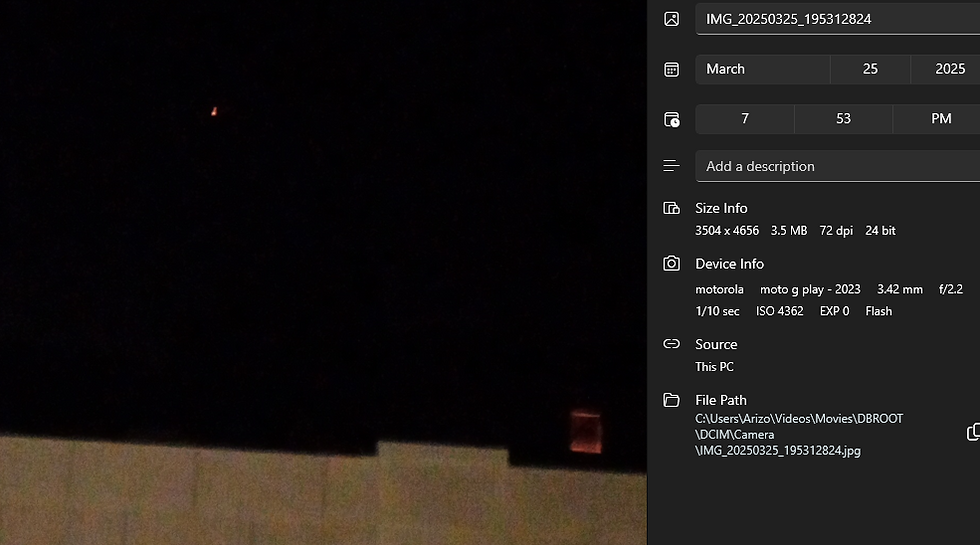
Task: Click the Add a description field
Action: tap(838, 166)
